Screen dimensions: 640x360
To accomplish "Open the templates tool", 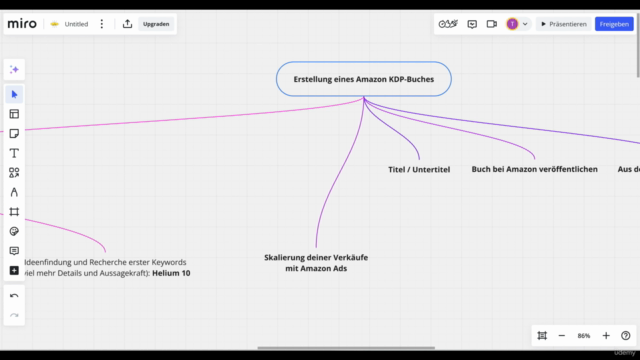I will [x=14, y=114].
